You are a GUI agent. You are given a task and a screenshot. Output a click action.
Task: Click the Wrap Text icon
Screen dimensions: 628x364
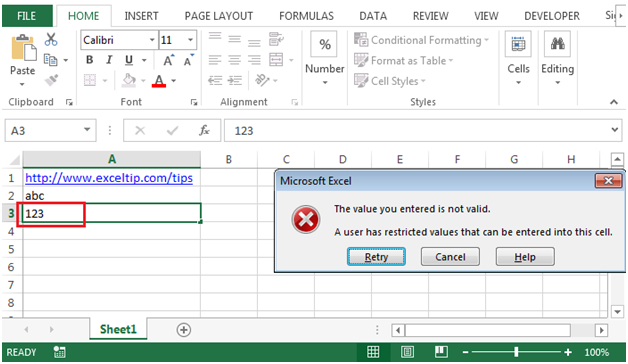click(x=276, y=39)
